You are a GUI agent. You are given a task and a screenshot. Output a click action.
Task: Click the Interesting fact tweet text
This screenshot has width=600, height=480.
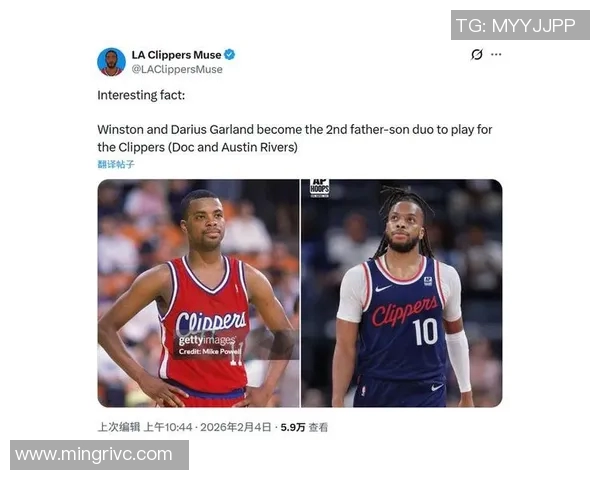point(141,95)
